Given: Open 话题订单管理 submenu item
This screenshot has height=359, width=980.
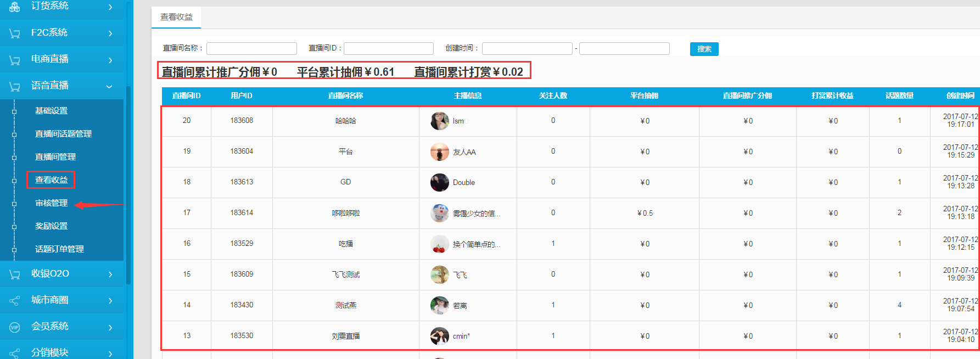Looking at the screenshot, I should coord(59,249).
